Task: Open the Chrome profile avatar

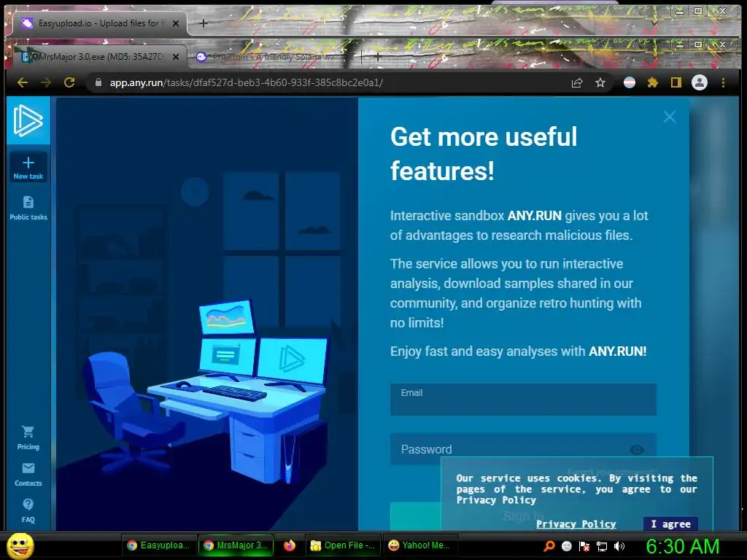Action: pyautogui.click(x=700, y=83)
